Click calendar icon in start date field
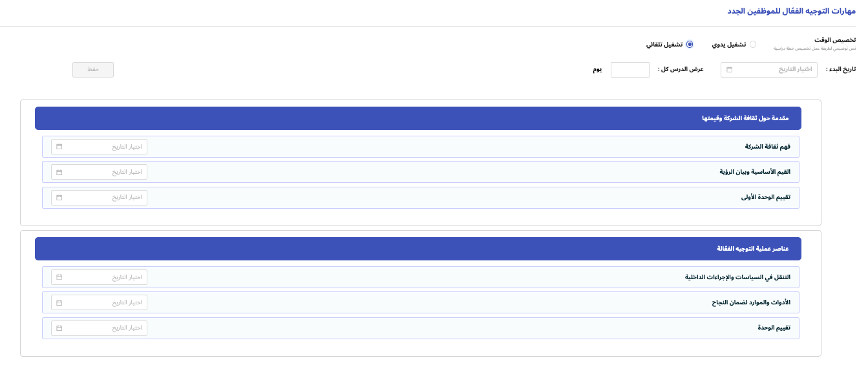868x389 pixels. point(730,70)
